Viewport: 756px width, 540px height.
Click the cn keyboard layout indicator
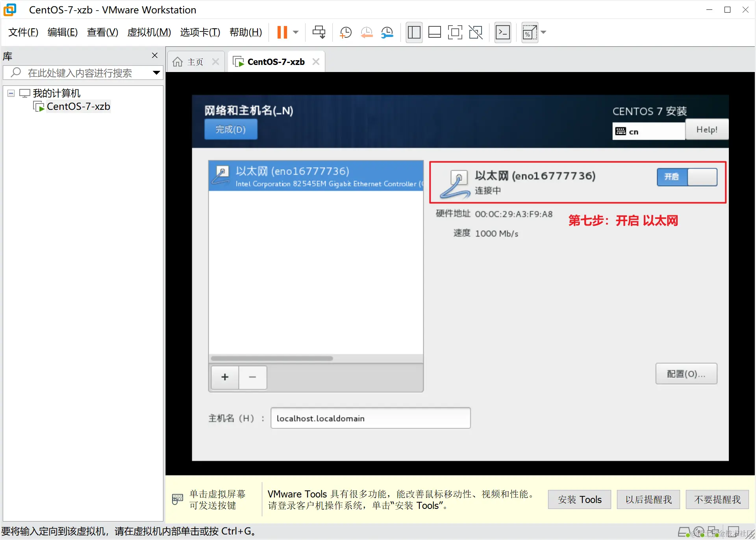click(x=649, y=131)
